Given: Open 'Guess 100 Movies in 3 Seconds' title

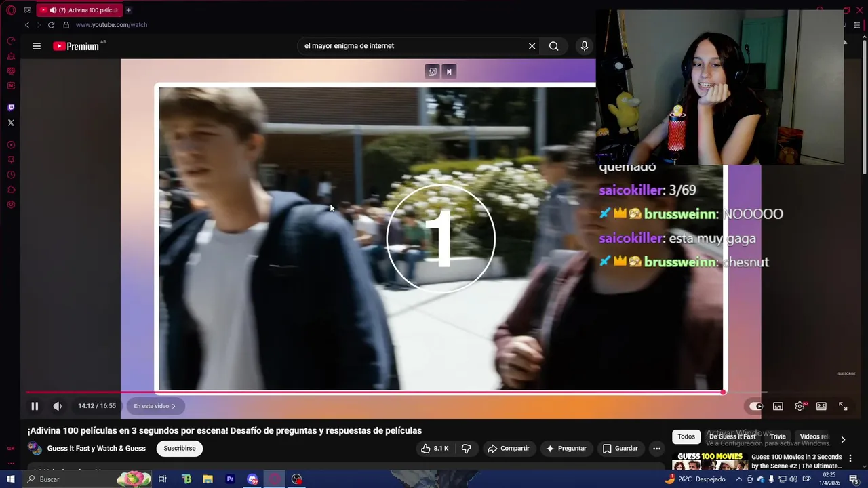Looking at the screenshot, I should 797,462.
